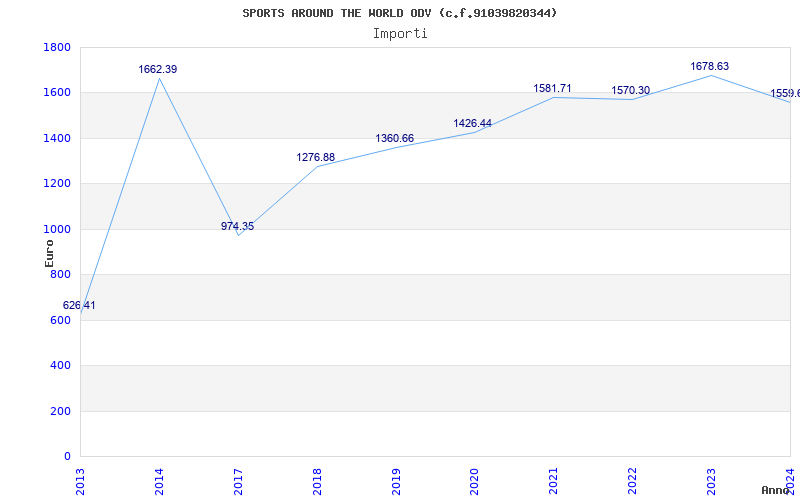Click the 600 y-axis tick label
The width and height of the screenshot is (800, 500).
[60, 320]
